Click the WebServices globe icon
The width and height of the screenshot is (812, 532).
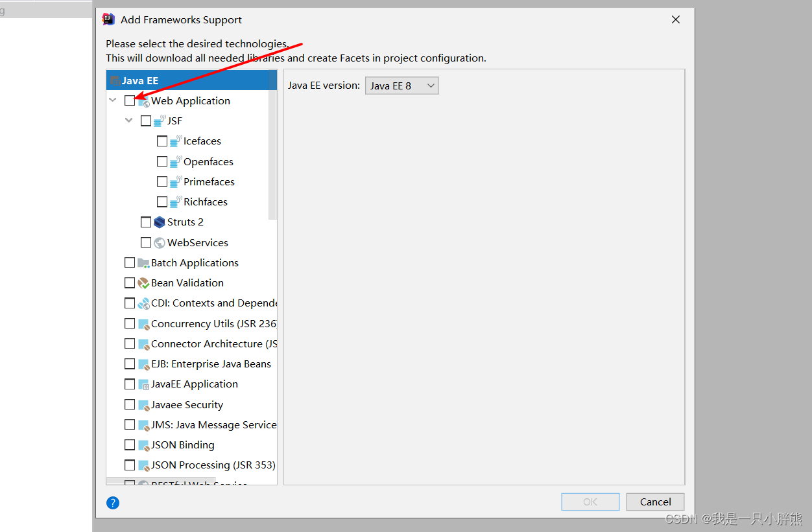160,243
